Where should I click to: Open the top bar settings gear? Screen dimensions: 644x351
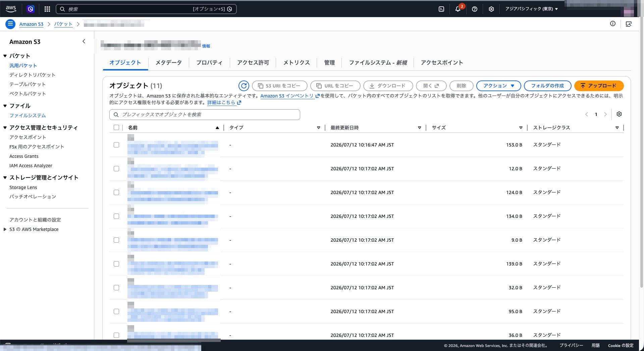coord(491,9)
